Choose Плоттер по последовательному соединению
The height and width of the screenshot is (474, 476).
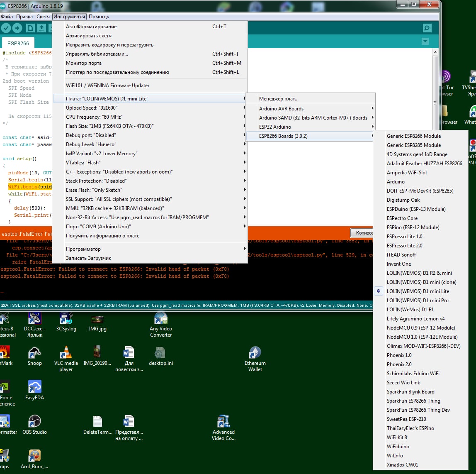click(150, 72)
